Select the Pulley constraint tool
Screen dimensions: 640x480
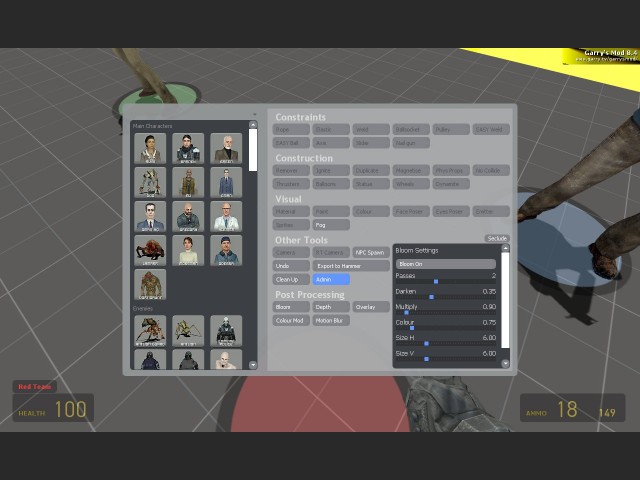click(451, 129)
